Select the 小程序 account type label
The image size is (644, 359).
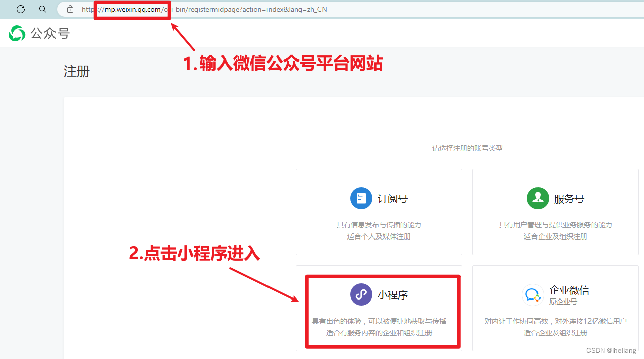pos(393,295)
